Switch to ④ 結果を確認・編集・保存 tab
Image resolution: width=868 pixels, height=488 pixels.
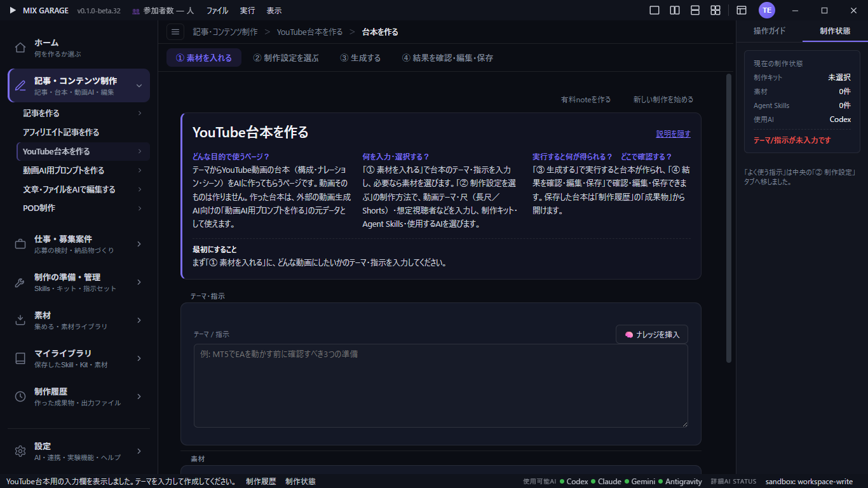point(447,58)
